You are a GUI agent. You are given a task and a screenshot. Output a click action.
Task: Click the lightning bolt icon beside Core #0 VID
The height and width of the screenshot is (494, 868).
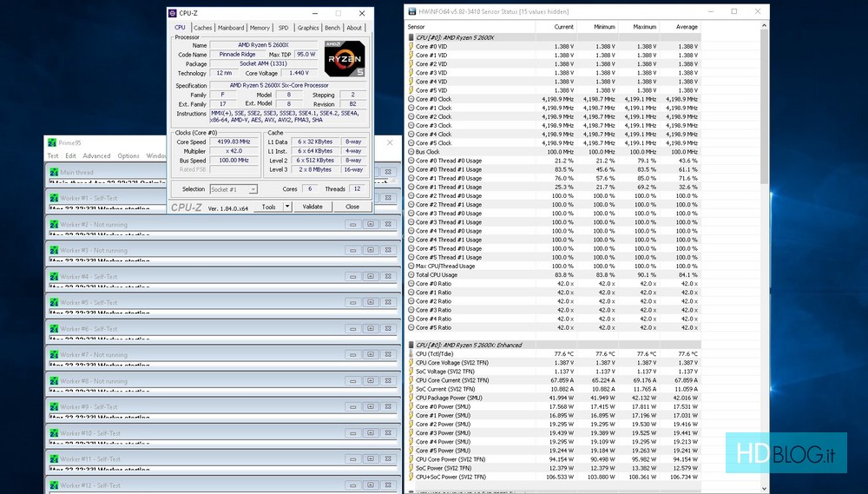tap(411, 46)
